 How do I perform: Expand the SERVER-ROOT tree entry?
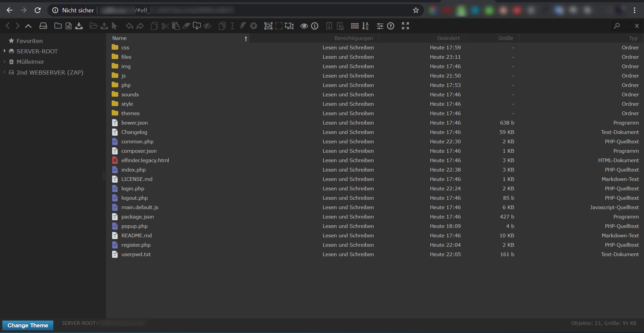coord(4,51)
